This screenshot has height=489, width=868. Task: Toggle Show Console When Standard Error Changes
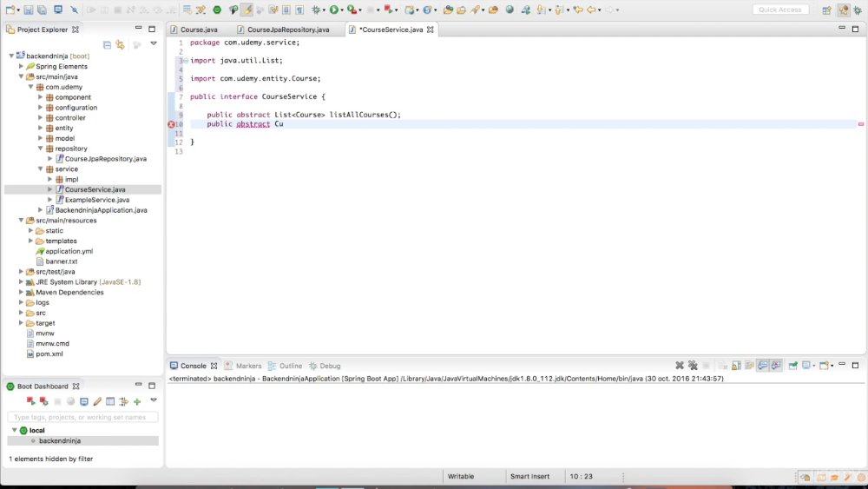[x=776, y=366]
